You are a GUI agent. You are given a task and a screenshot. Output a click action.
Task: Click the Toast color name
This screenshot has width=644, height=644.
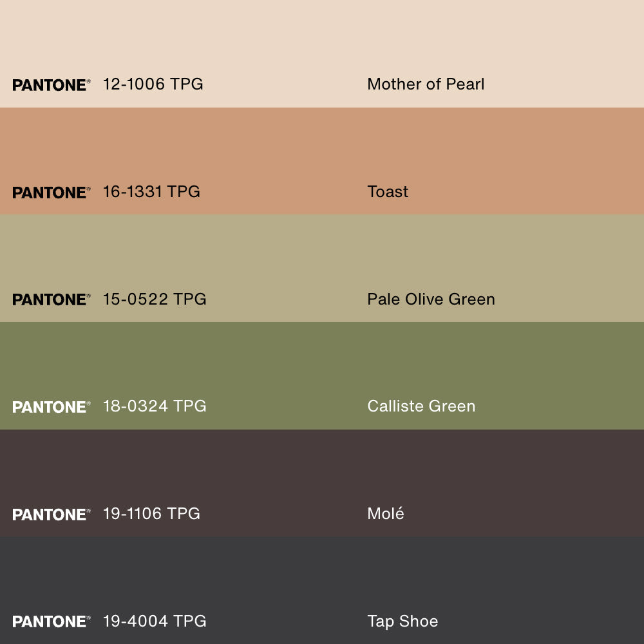click(x=388, y=192)
